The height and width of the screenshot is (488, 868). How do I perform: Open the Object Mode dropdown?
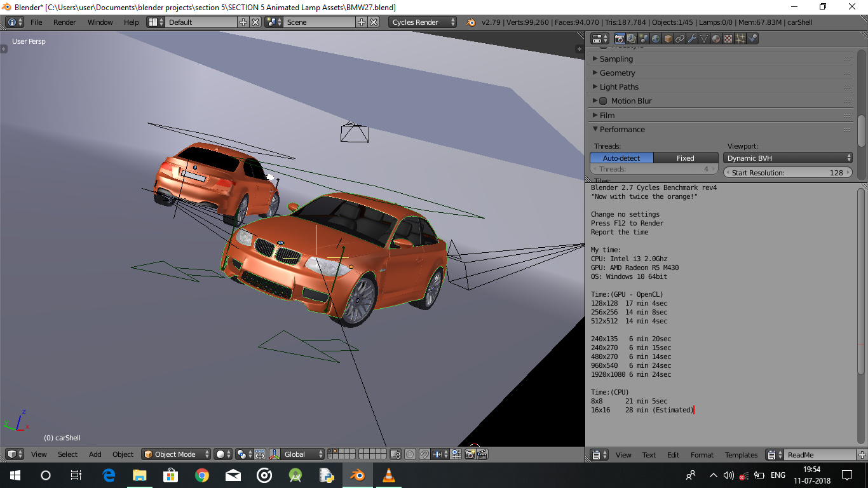coord(176,454)
